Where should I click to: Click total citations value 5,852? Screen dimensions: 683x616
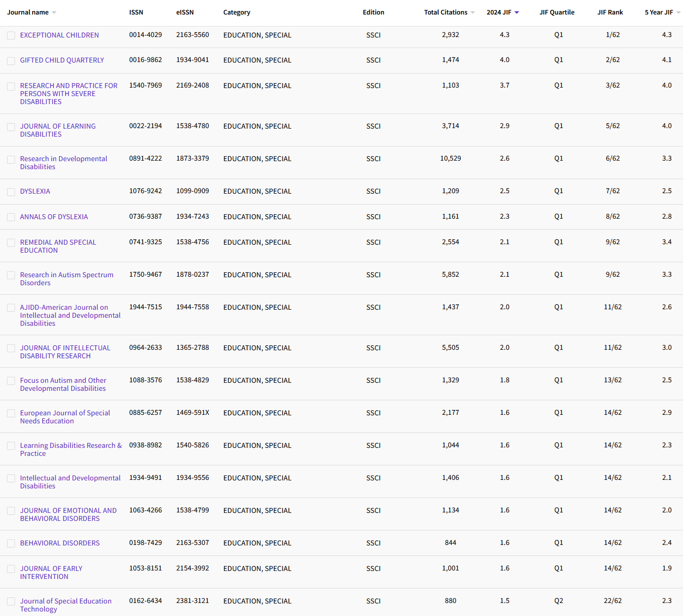click(451, 274)
